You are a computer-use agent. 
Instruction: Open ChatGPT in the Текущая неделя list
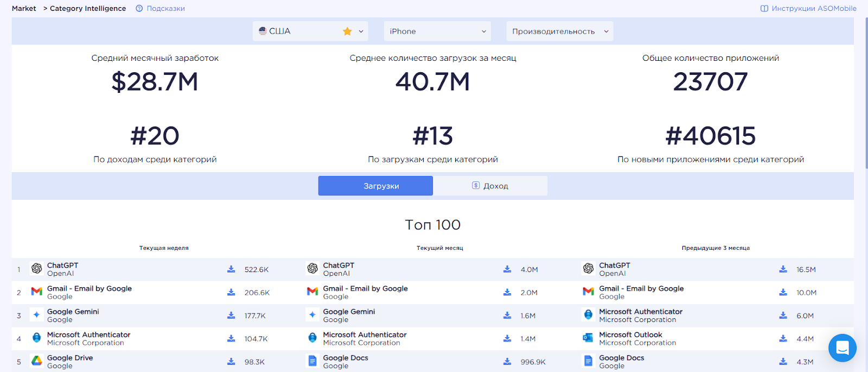pos(62,266)
